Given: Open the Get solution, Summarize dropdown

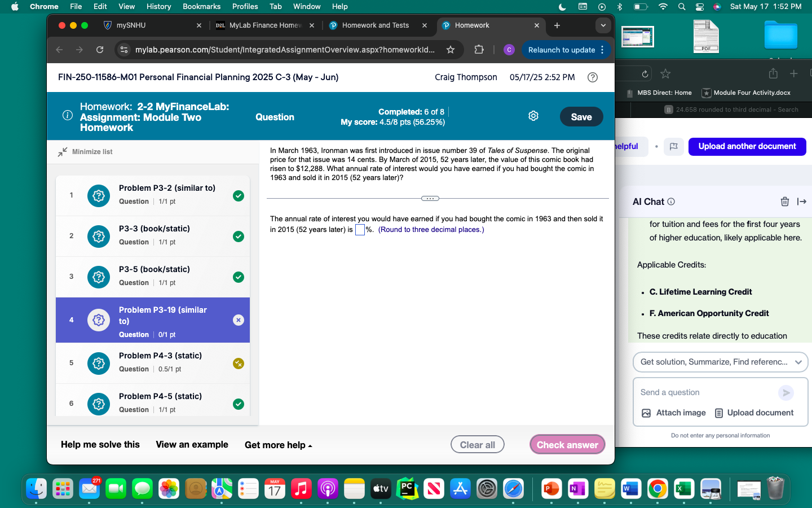Looking at the screenshot, I should coord(721,362).
